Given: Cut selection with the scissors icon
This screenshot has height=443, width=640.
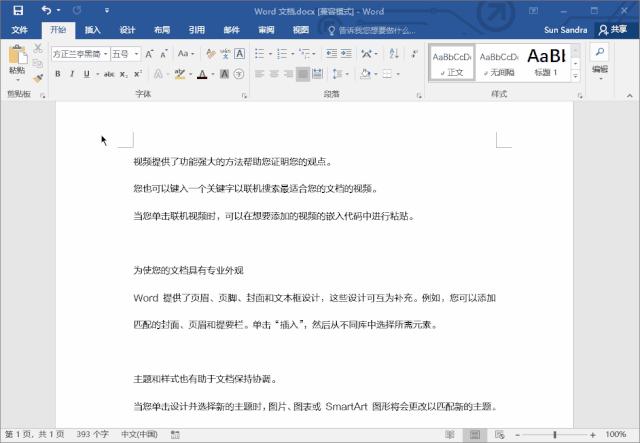Looking at the screenshot, I should point(38,48).
